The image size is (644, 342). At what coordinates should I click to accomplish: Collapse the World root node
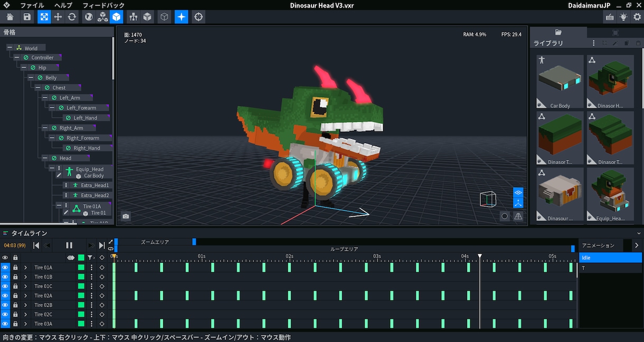(10, 48)
